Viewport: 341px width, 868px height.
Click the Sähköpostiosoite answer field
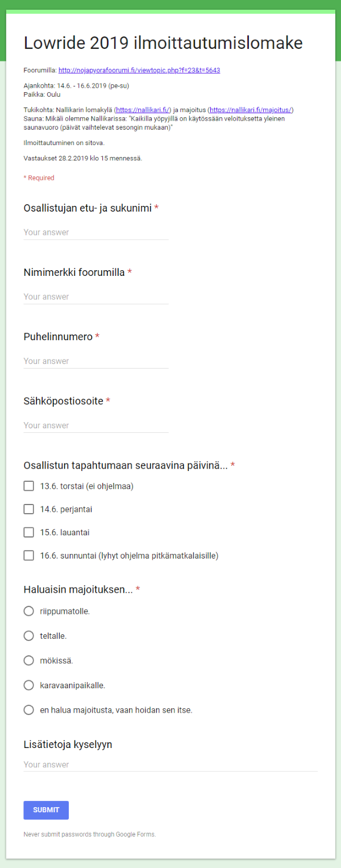(95, 425)
